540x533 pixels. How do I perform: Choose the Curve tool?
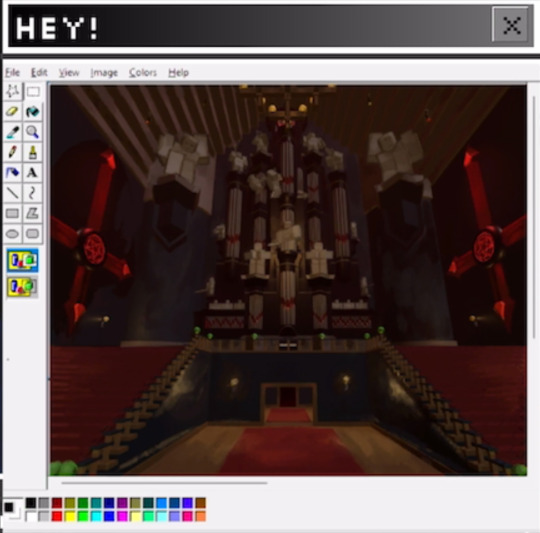[x=33, y=193]
